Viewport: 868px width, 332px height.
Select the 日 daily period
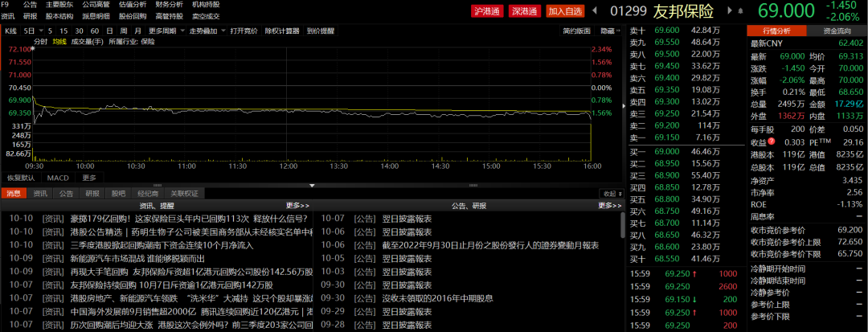click(109, 31)
